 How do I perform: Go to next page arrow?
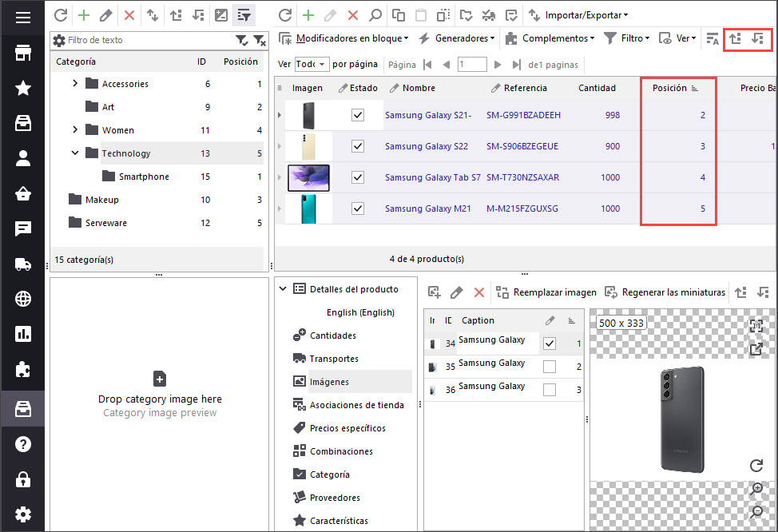[x=498, y=65]
